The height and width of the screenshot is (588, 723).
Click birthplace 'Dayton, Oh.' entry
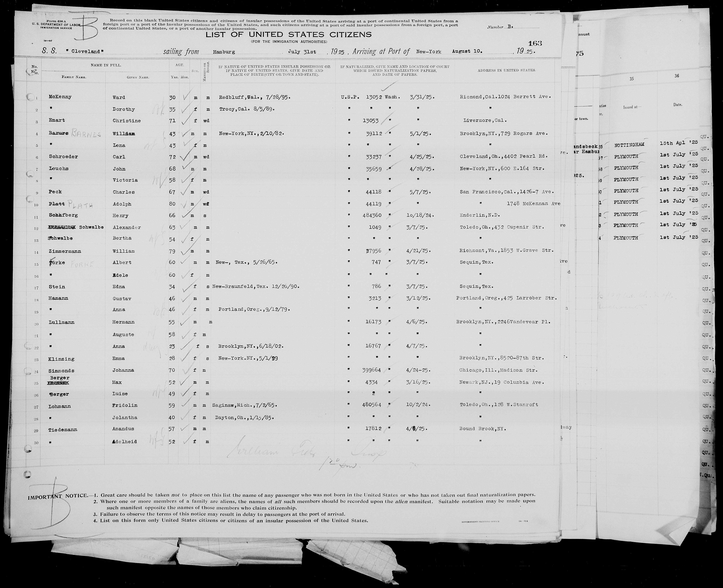[x=244, y=418]
